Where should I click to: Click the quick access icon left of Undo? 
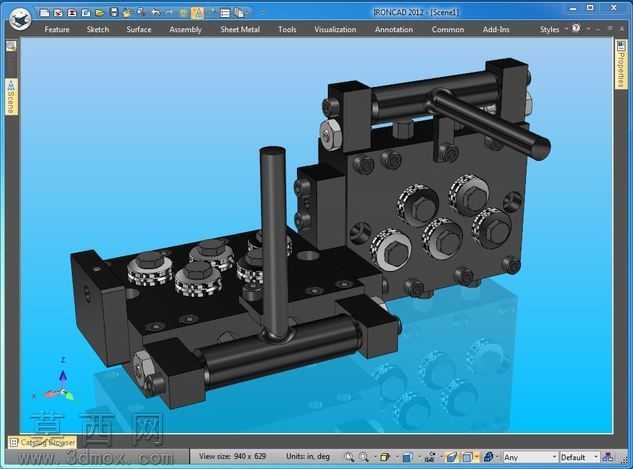(141, 13)
